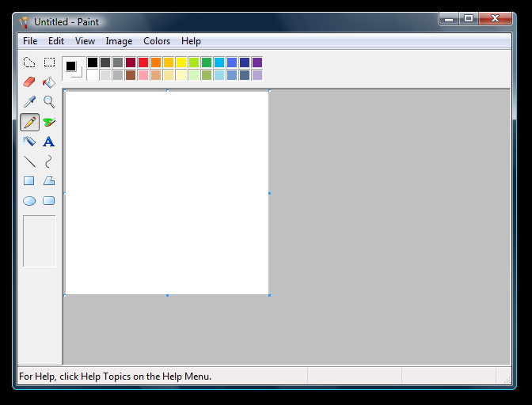Pick the black color swatch
Screen dimensions: 532x405
point(93,62)
